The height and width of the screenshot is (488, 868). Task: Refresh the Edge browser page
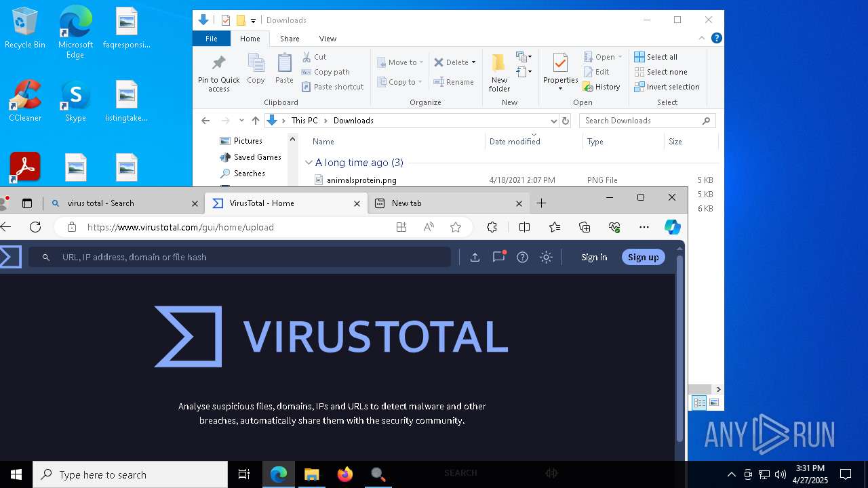(35, 227)
